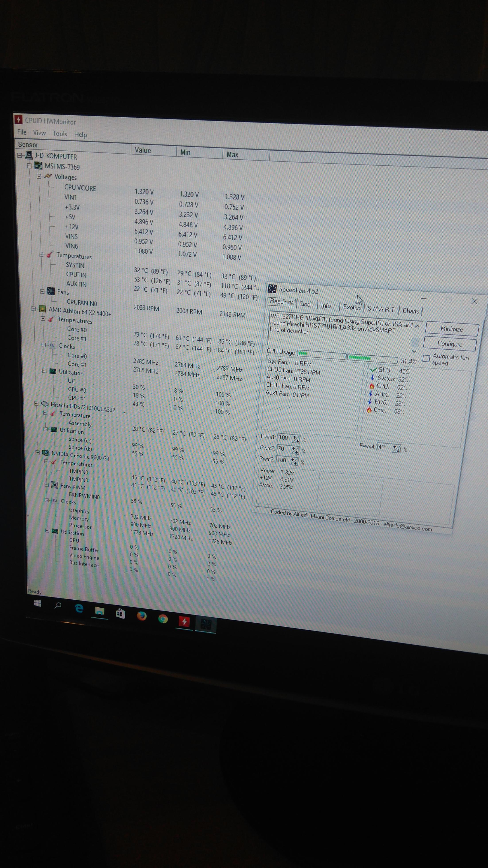Collapse the Voltages branch
Viewport: 488px width, 868px height.
[39, 176]
